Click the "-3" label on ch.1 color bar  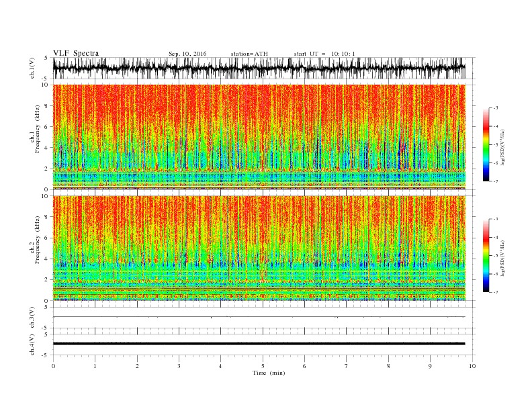[496, 108]
